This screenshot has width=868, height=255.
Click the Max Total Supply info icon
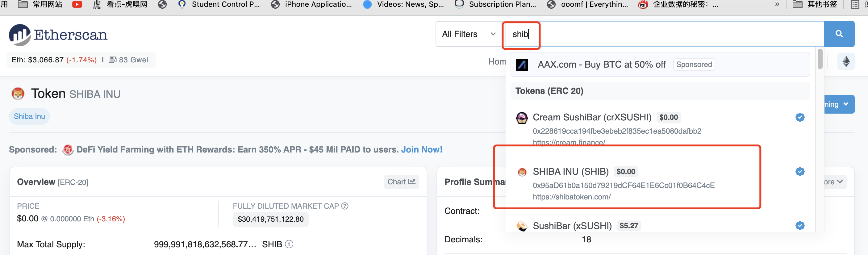(x=289, y=244)
